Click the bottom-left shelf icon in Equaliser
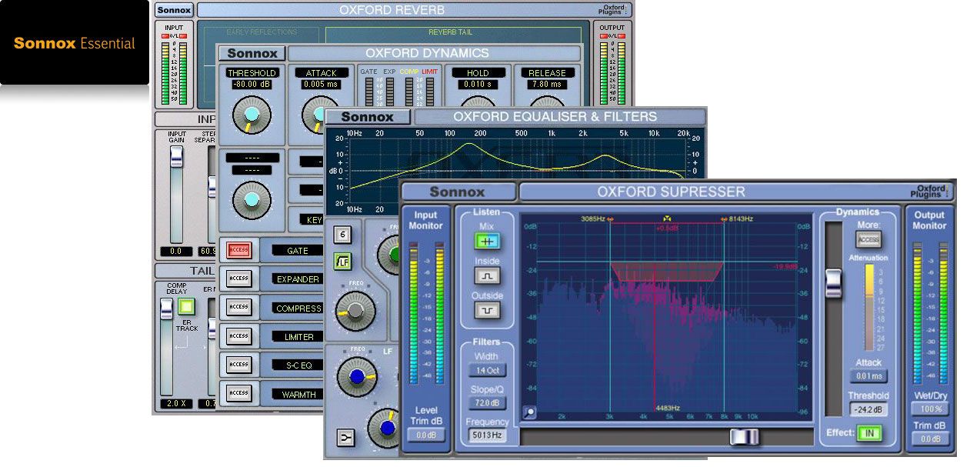The width and height of the screenshot is (980, 467). tap(345, 439)
